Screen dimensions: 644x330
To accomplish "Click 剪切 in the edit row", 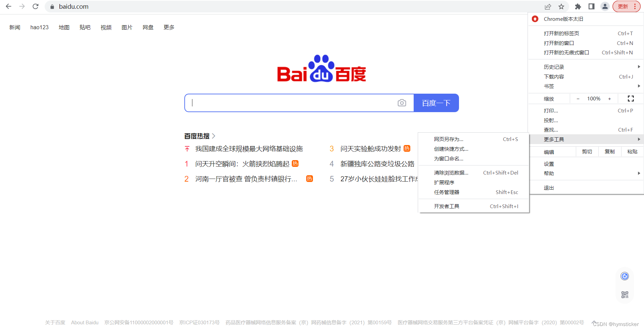I will click(587, 152).
